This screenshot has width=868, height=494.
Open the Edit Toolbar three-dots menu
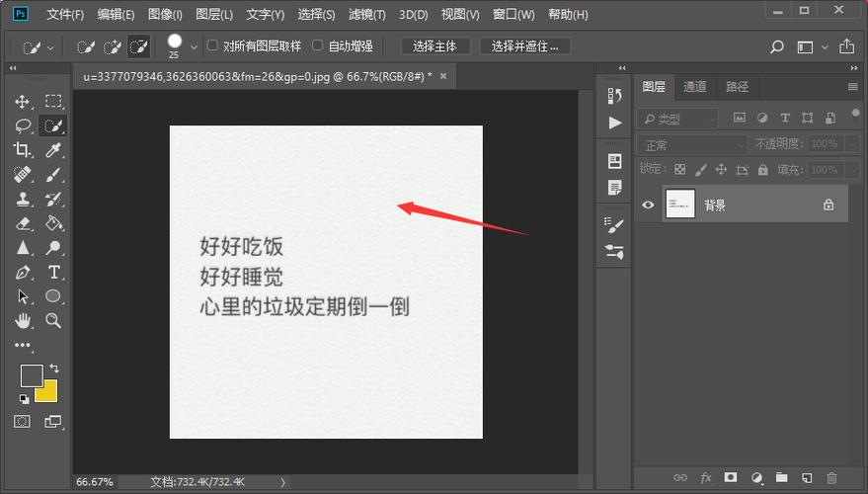[23, 345]
